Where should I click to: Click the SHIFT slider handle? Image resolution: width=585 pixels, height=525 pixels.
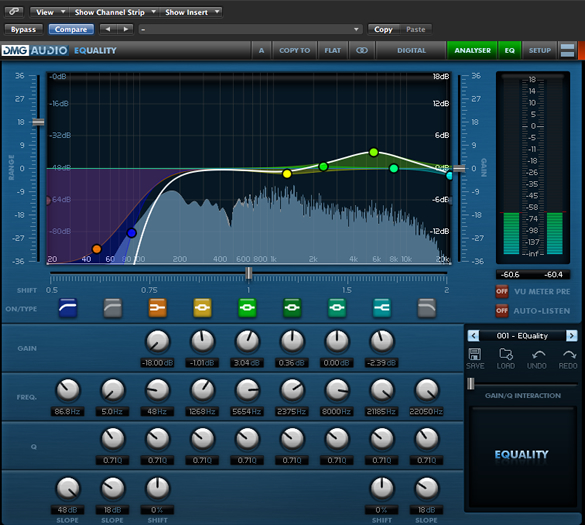click(248, 273)
